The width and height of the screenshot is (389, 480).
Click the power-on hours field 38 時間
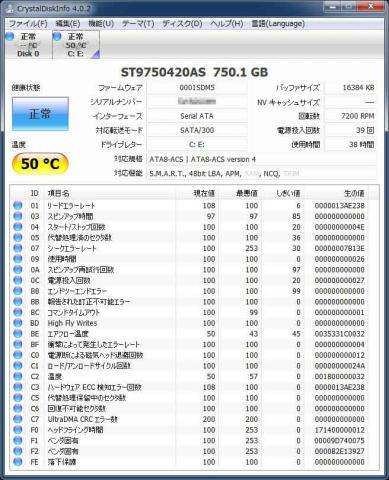point(350,145)
